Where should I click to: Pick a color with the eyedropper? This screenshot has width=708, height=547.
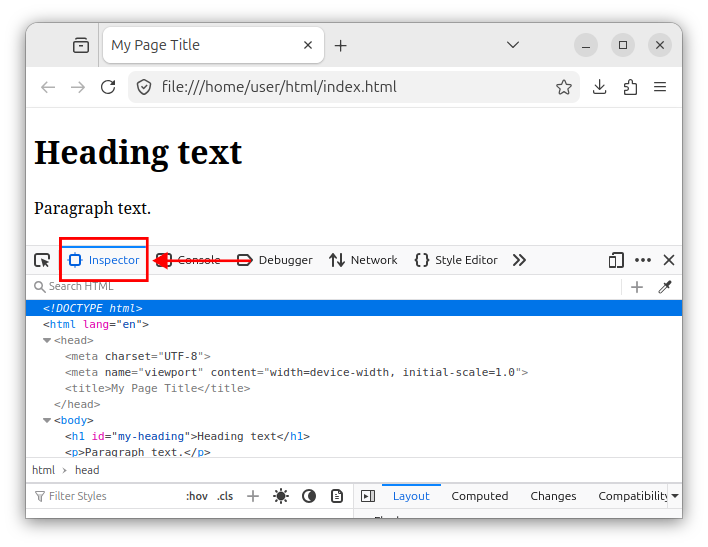click(665, 287)
